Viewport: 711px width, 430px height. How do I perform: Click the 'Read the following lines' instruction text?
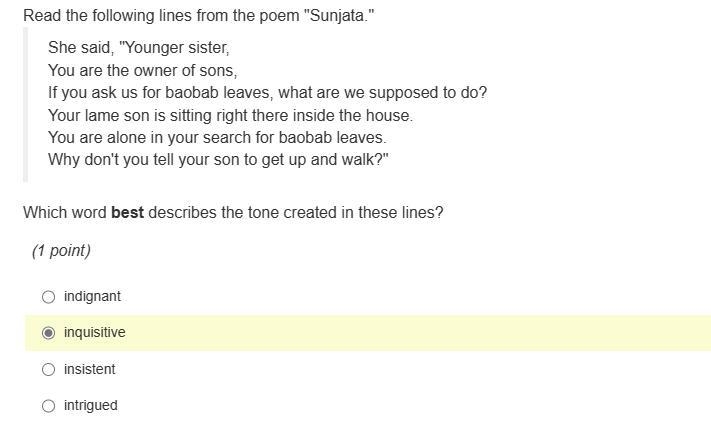pos(199,15)
